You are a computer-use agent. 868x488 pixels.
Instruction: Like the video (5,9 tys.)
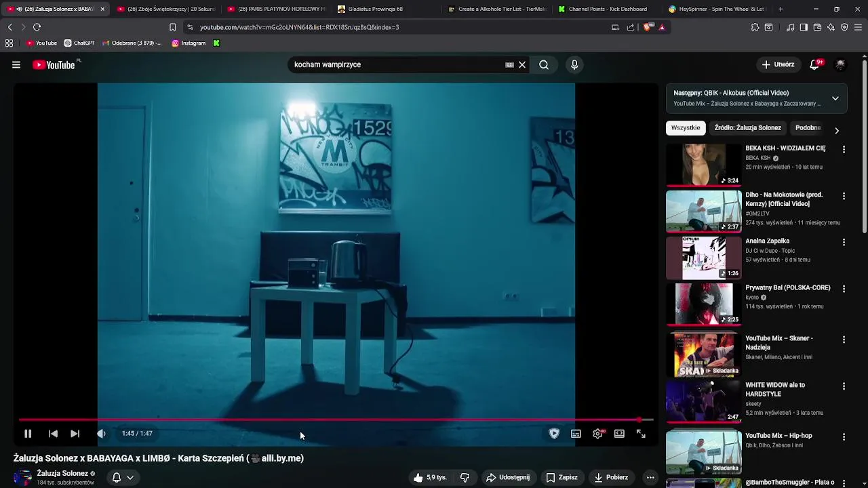[x=430, y=478]
